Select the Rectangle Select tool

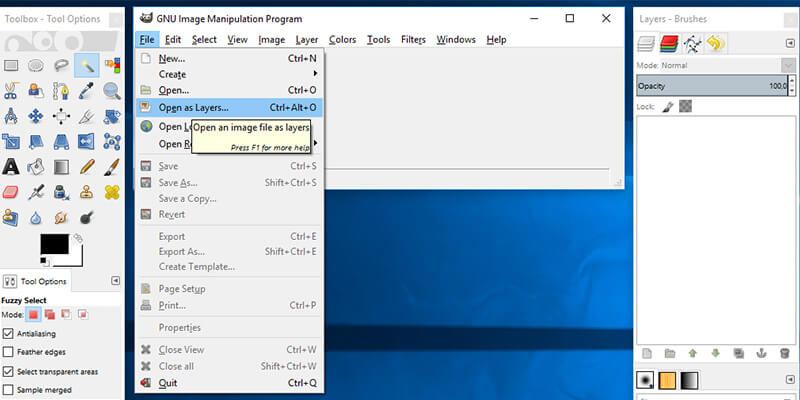coord(11,65)
